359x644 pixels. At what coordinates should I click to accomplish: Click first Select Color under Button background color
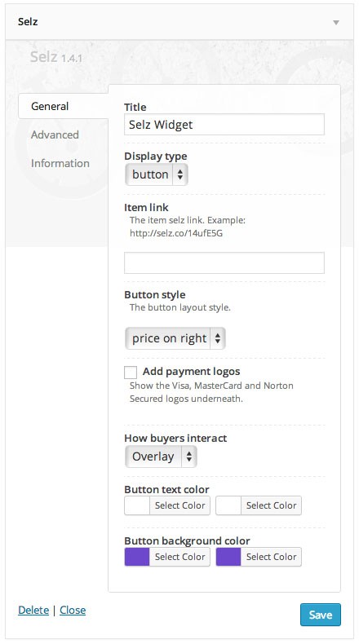click(x=179, y=557)
